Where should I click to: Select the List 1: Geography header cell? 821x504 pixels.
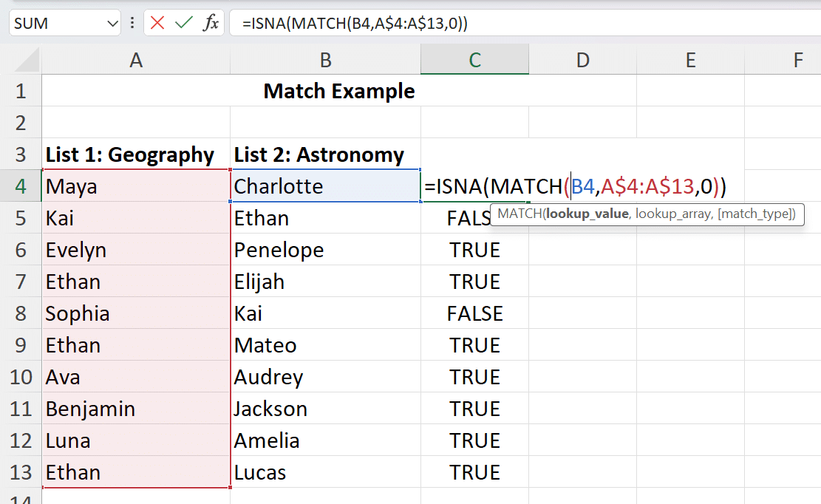pyautogui.click(x=136, y=154)
